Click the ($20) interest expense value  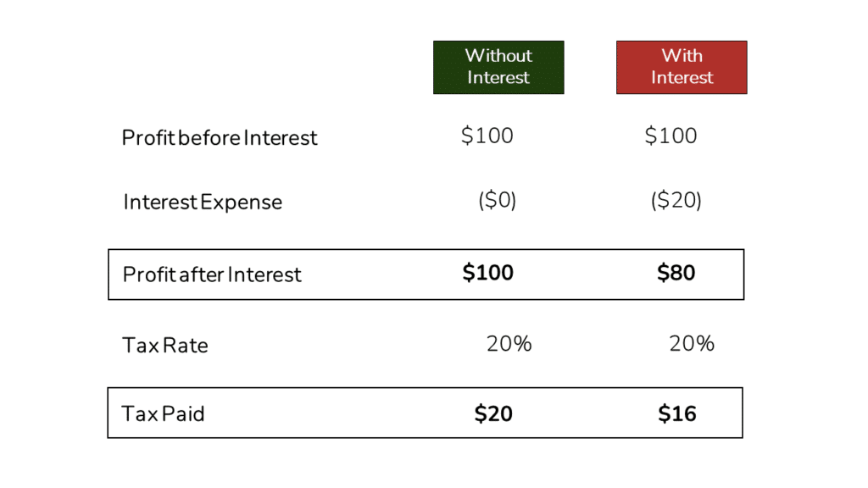(676, 201)
